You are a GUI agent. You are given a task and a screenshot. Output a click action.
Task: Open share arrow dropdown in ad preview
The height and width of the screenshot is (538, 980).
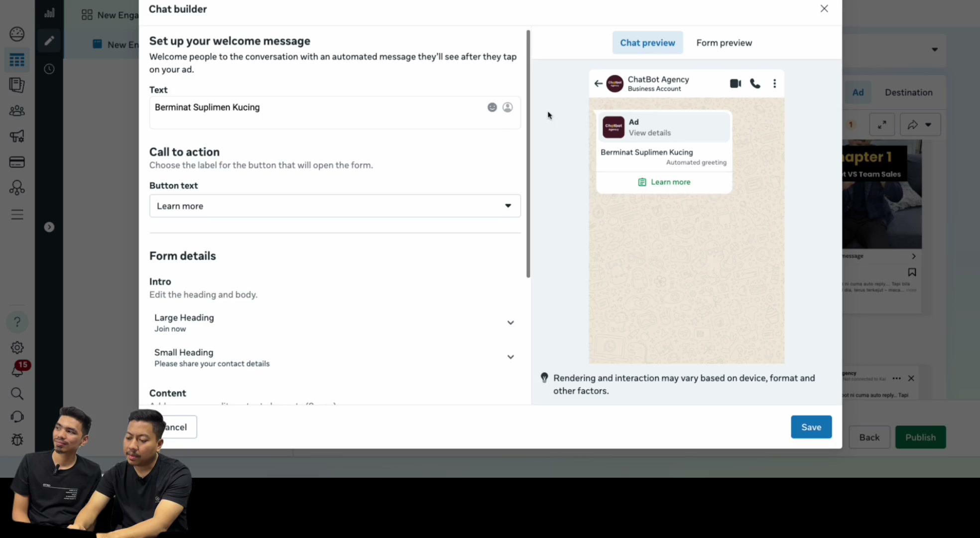tap(920, 125)
